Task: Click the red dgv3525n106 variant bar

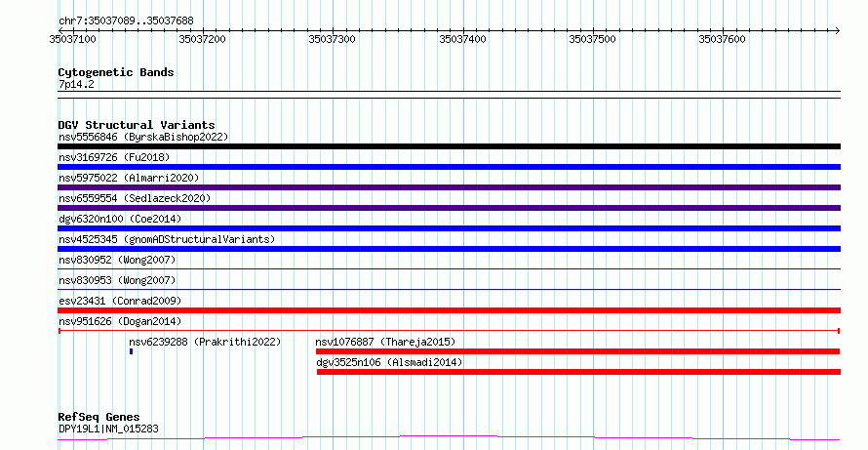Action: [x=578, y=372]
